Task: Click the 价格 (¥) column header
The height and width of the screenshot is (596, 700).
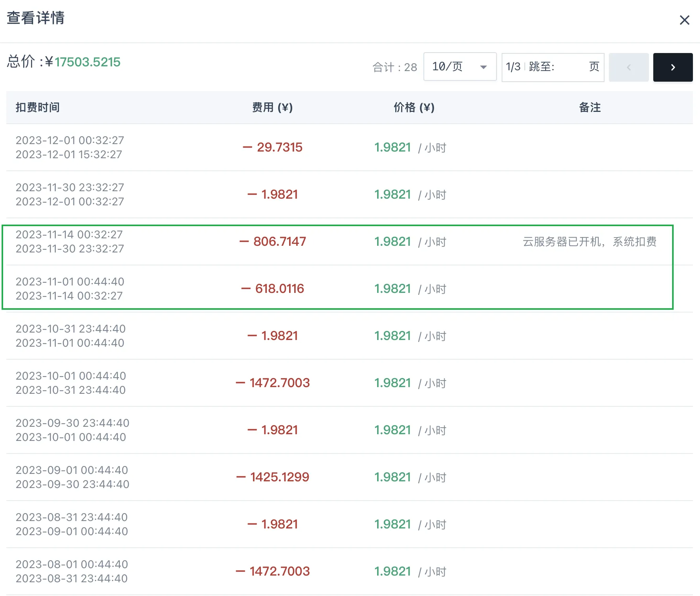Action: click(414, 108)
